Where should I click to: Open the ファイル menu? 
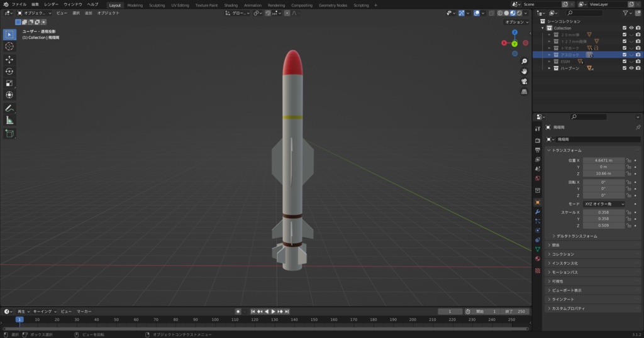point(19,4)
